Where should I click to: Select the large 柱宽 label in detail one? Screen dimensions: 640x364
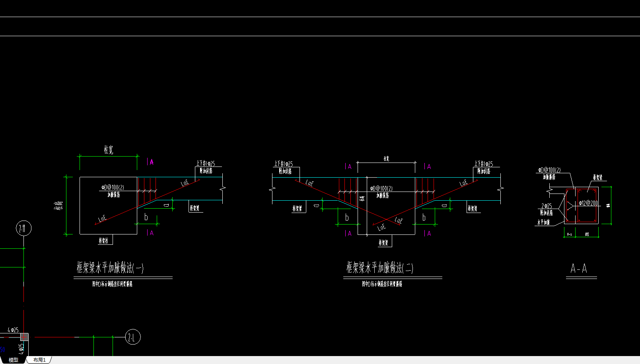click(109, 150)
